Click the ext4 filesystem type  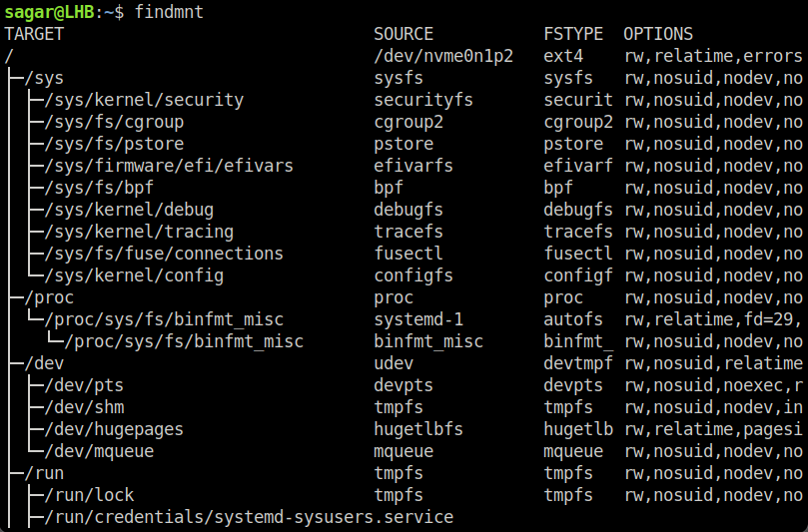pyautogui.click(x=563, y=56)
